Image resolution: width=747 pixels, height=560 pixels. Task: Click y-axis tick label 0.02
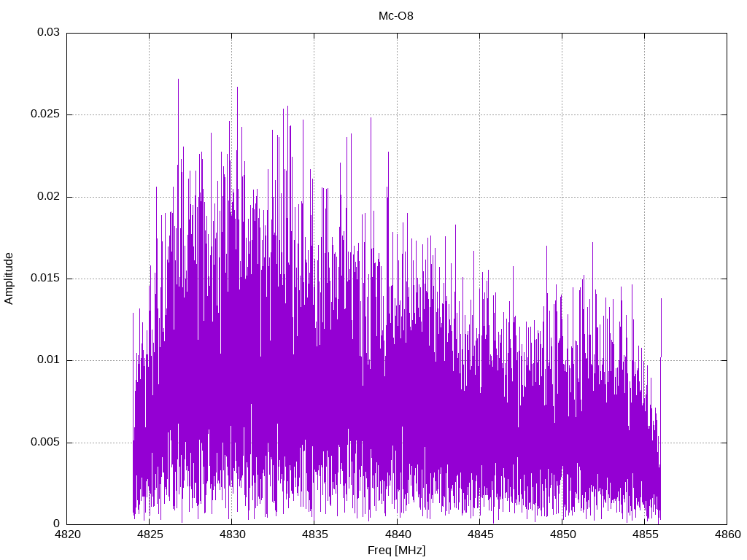pos(49,196)
